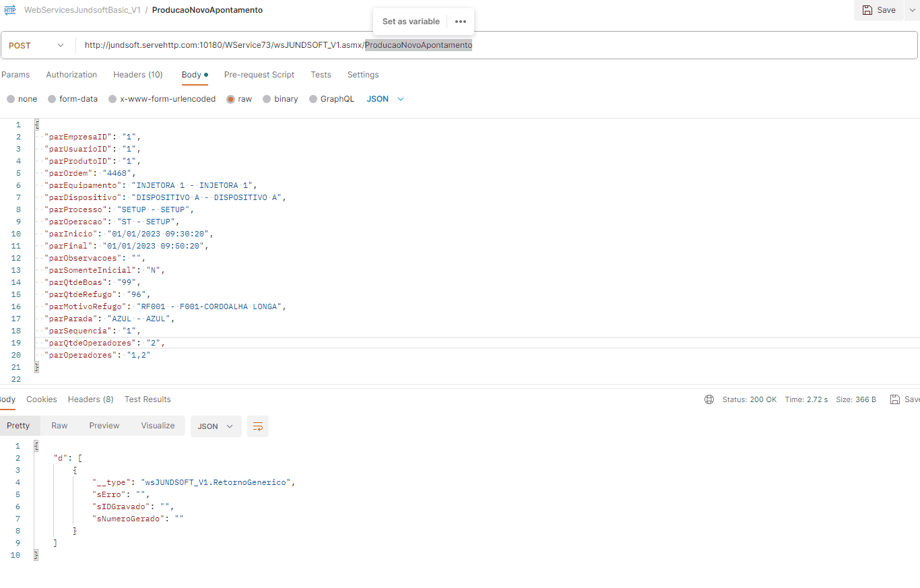Click the Status: 200 OK indicator

click(x=750, y=399)
